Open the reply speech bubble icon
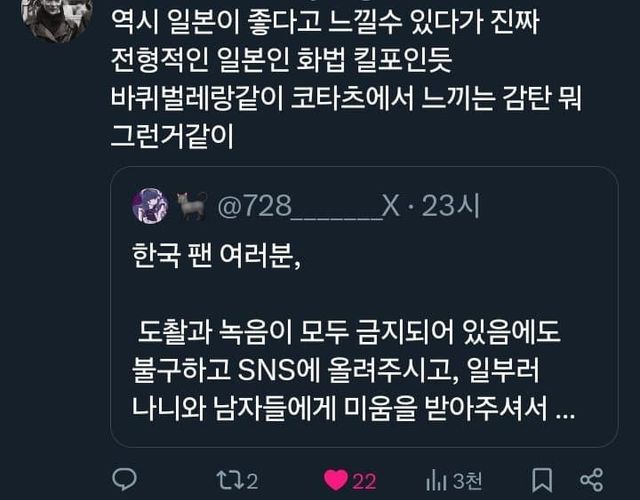Screen dimensions: 640x500 [x=124, y=480]
